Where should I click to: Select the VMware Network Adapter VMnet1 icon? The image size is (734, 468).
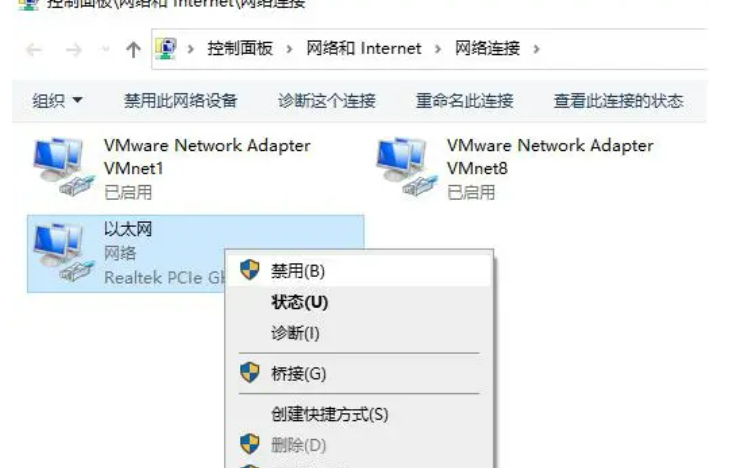(x=64, y=167)
